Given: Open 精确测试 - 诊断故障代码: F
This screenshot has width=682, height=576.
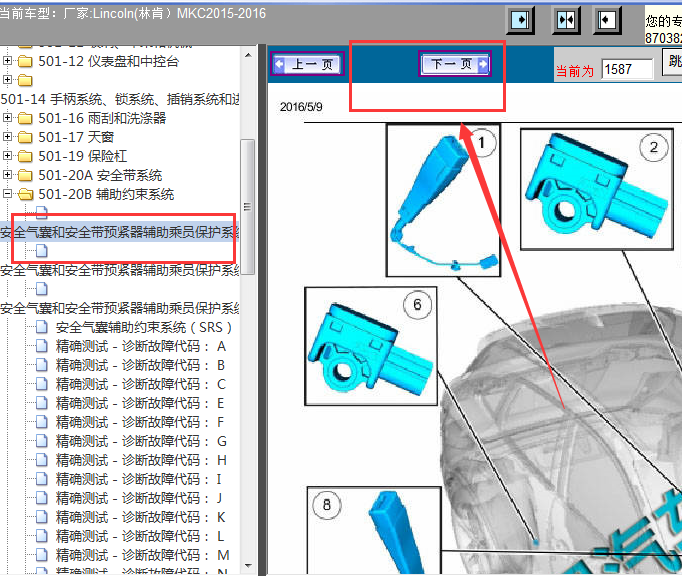Looking at the screenshot, I should click(x=140, y=422).
